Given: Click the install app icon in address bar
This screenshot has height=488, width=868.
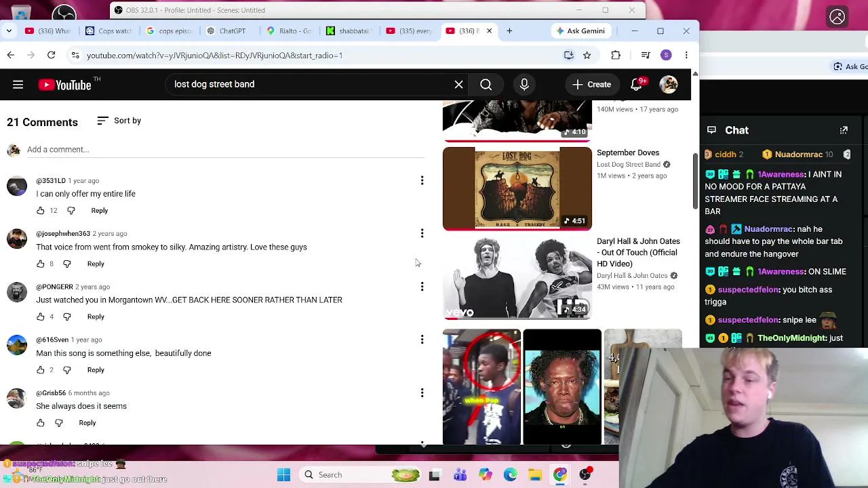Looking at the screenshot, I should 569,56.
